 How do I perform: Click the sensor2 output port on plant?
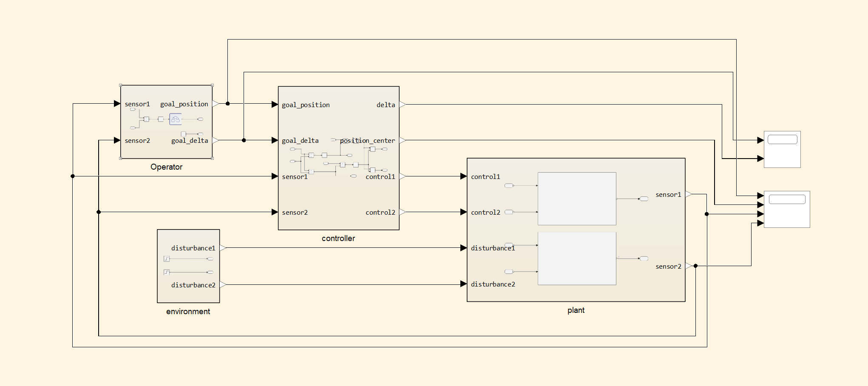(x=688, y=266)
